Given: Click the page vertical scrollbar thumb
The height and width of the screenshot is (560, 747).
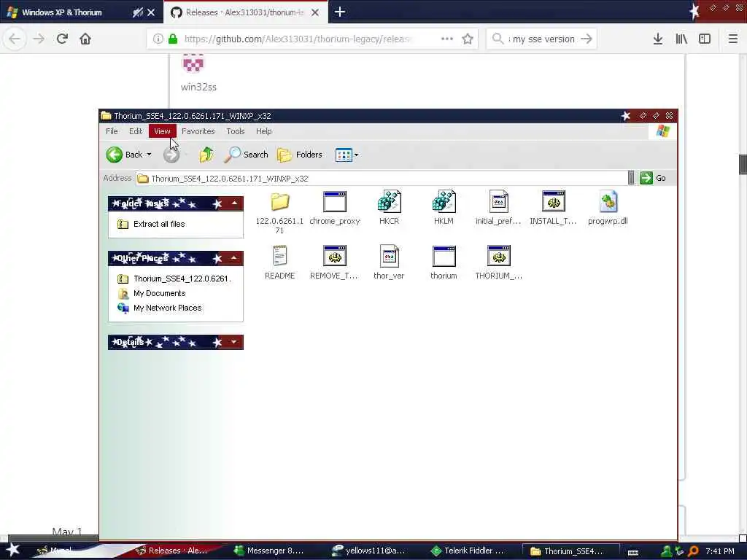Looking at the screenshot, I should (x=743, y=165).
